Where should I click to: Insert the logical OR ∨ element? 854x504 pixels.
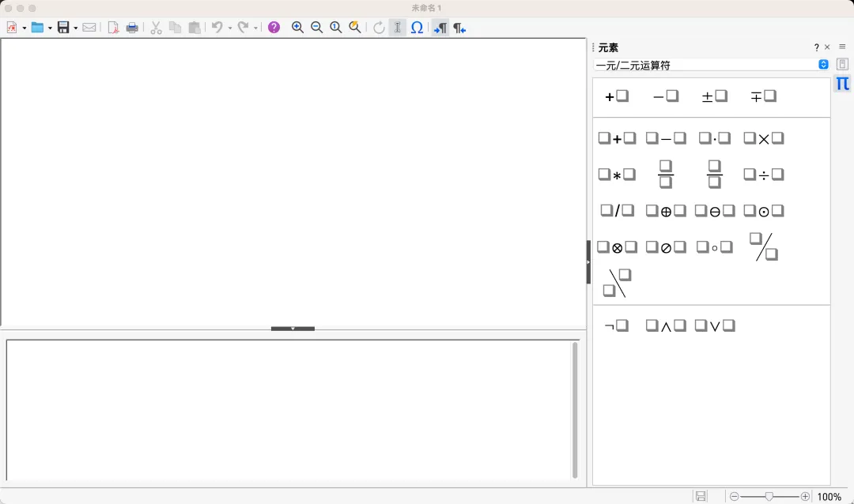(x=715, y=325)
